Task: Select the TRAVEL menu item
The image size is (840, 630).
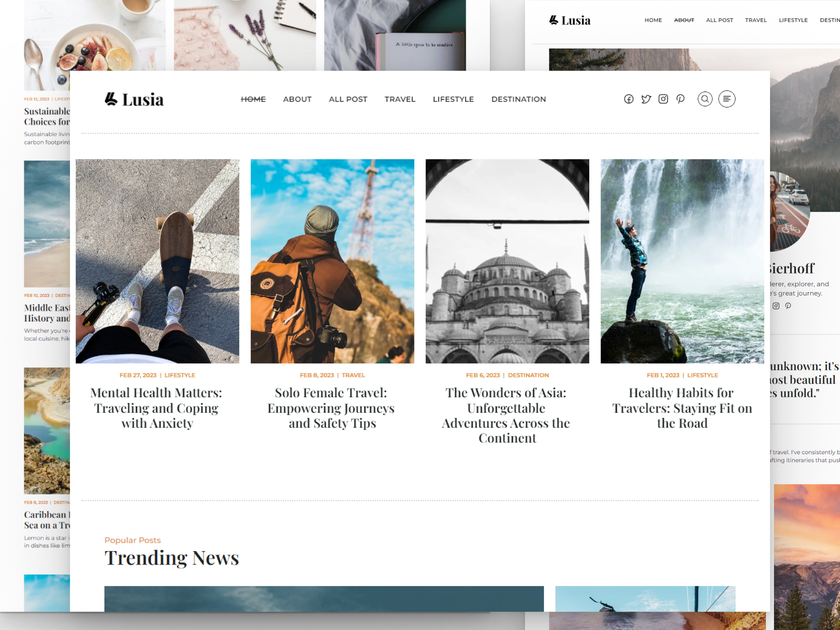Action: tap(400, 99)
